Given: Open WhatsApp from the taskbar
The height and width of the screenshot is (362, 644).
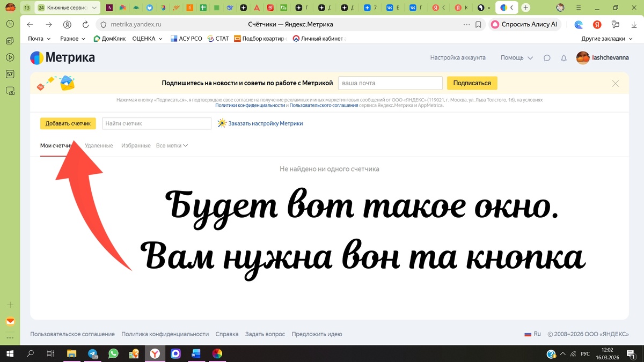Looking at the screenshot, I should [113, 353].
